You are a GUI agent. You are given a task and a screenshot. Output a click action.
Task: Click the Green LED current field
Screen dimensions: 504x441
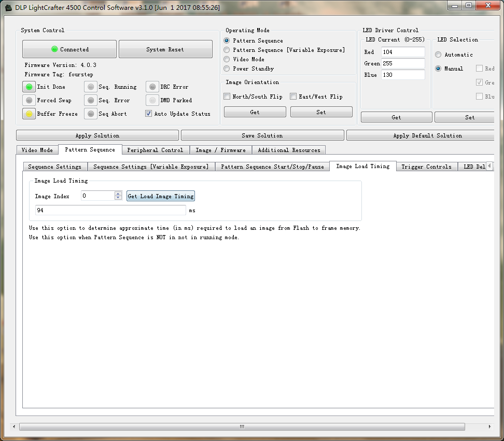(403, 63)
